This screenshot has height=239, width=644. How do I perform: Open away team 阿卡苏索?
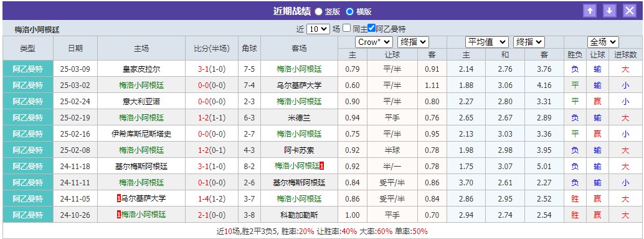pyautogui.click(x=299, y=150)
